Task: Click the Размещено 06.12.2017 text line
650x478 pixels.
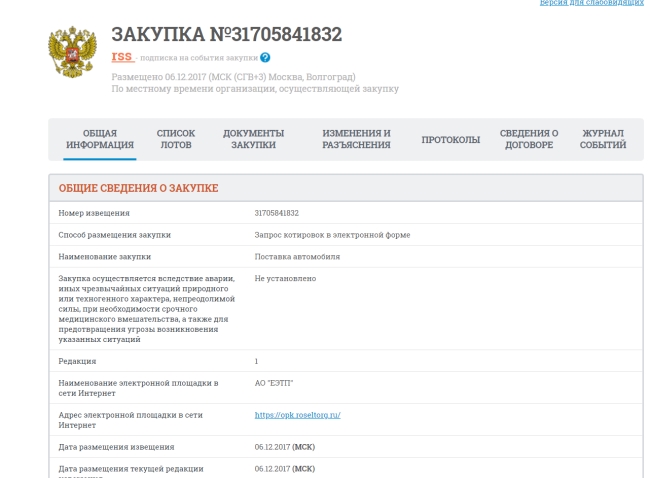Action: [x=233, y=77]
